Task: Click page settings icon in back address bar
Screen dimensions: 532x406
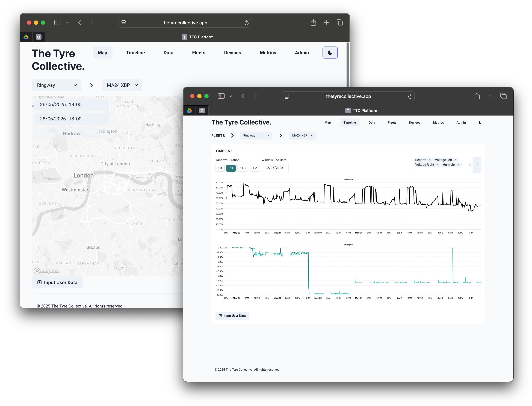Action: click(x=124, y=23)
